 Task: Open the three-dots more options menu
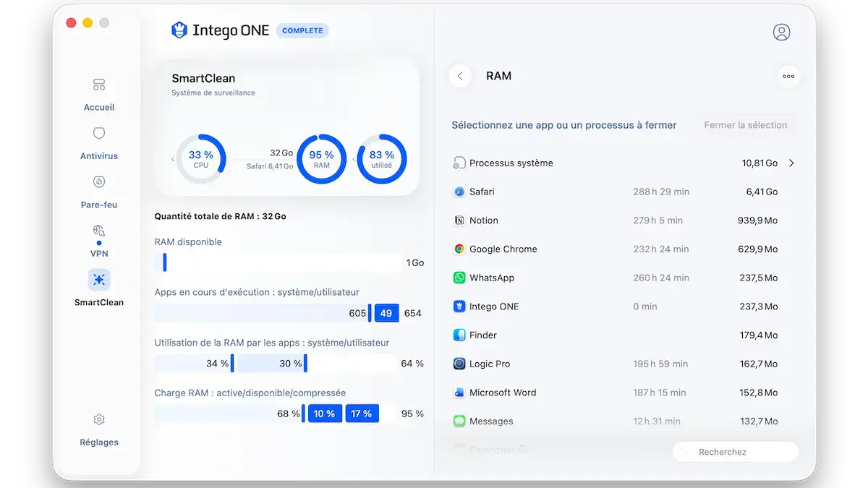click(x=788, y=76)
